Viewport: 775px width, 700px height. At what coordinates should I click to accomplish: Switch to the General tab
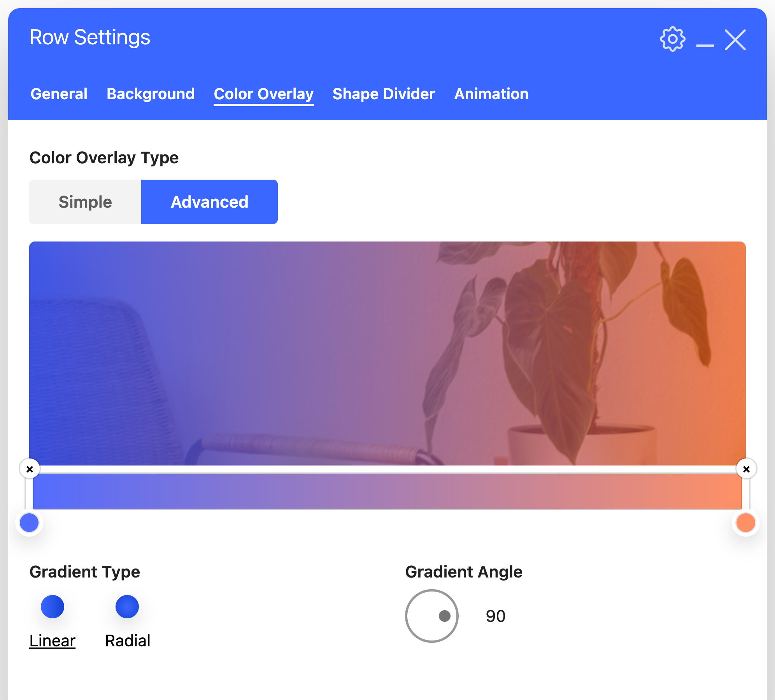[x=59, y=94]
